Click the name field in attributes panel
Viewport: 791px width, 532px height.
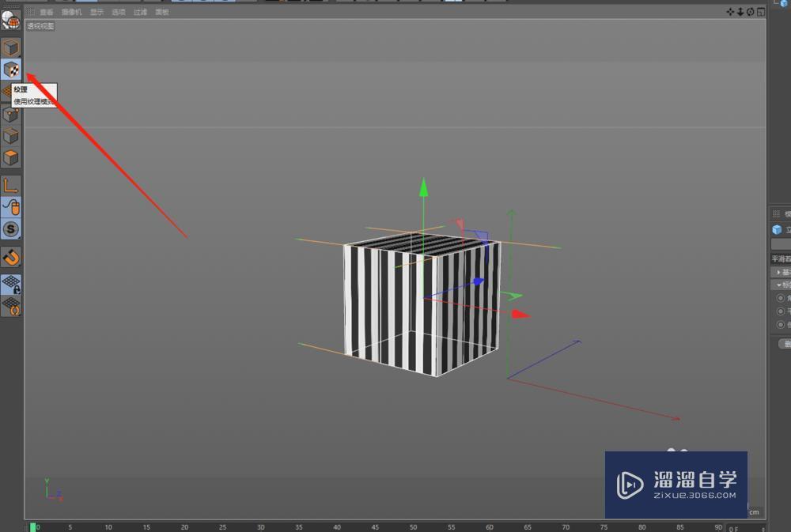tap(781, 244)
